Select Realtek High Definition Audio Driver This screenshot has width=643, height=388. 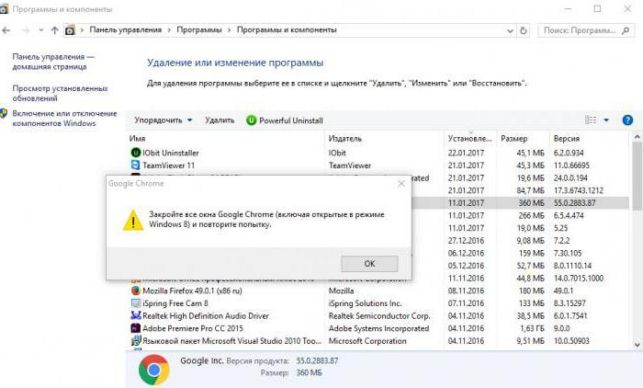coord(377,316)
